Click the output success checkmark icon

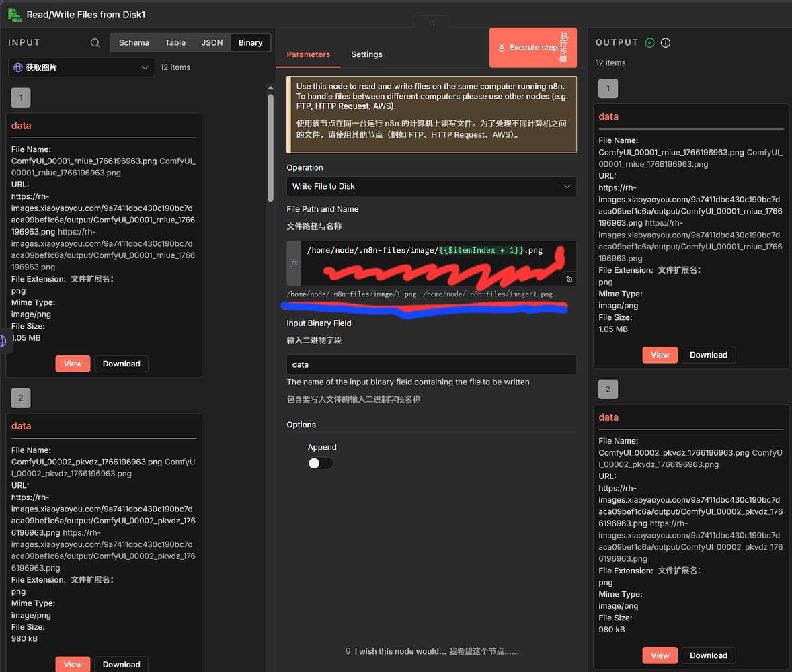click(x=650, y=43)
